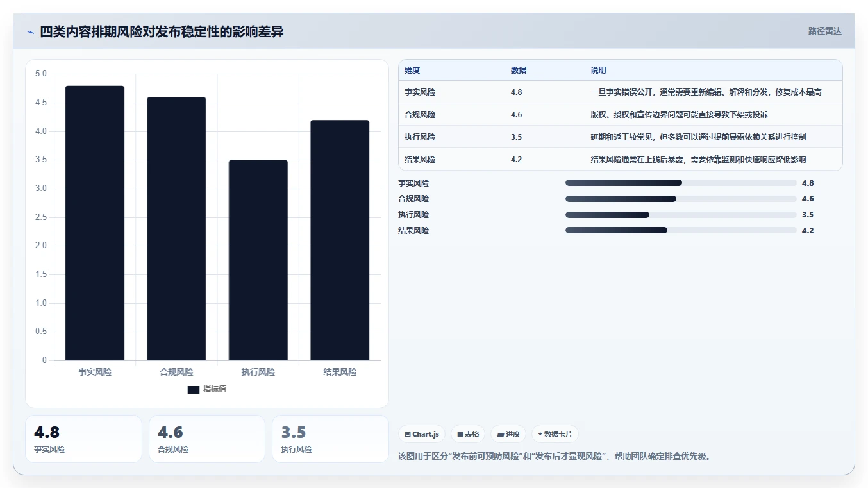This screenshot has height=488, width=868.
Task: Click the 执行风险 bar in the chart
Action: click(258, 260)
